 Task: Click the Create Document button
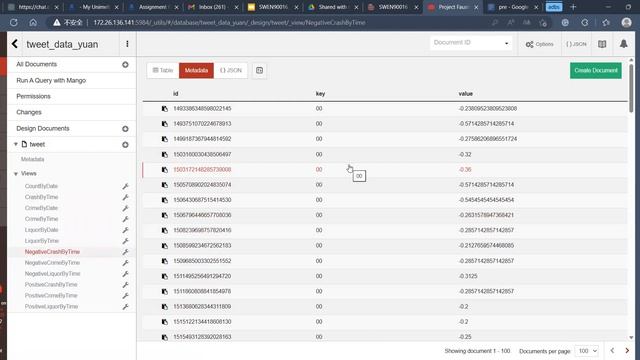[596, 70]
